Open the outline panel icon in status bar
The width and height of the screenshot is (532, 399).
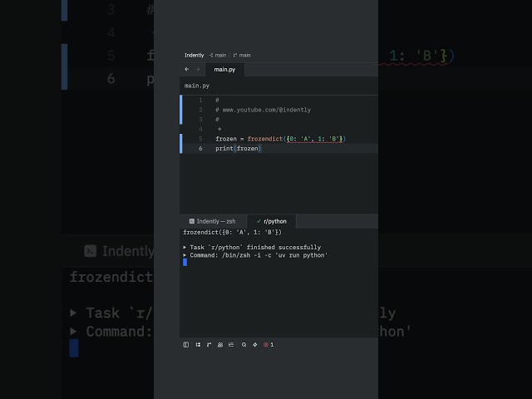coord(198,345)
